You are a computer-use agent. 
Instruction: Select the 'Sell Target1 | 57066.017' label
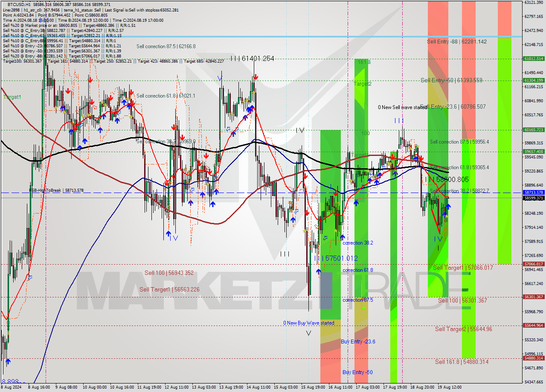[x=463, y=268]
